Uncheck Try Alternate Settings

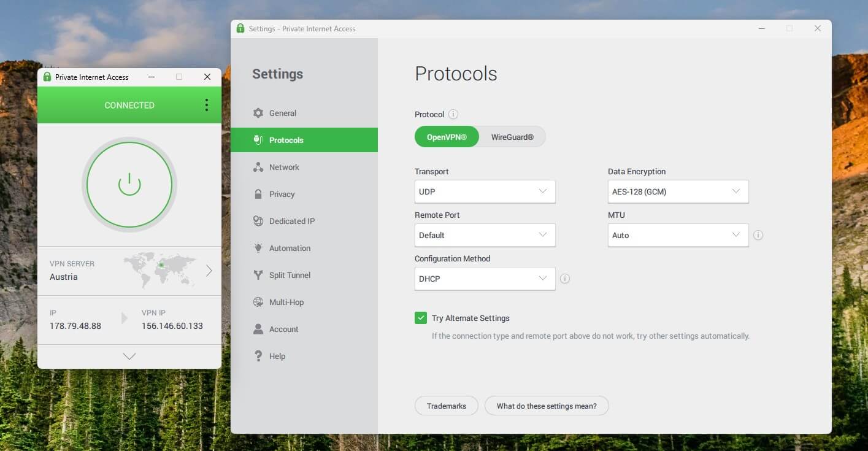pos(421,318)
